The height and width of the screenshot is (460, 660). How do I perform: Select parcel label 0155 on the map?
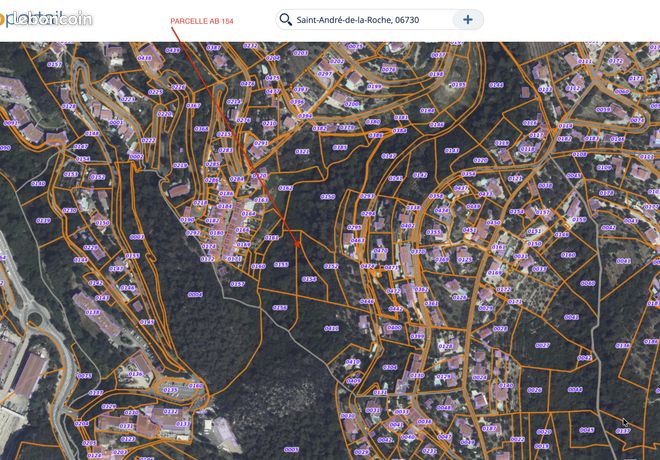pos(281,265)
